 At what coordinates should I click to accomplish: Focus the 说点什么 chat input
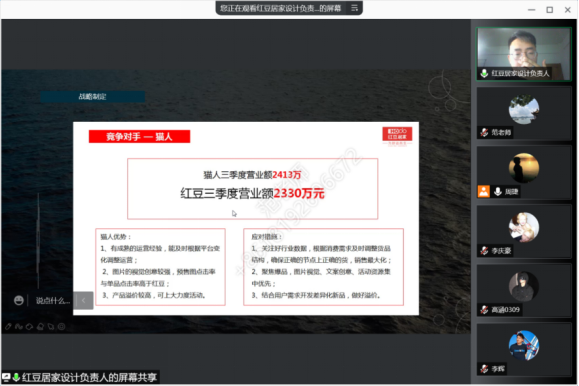(x=53, y=300)
